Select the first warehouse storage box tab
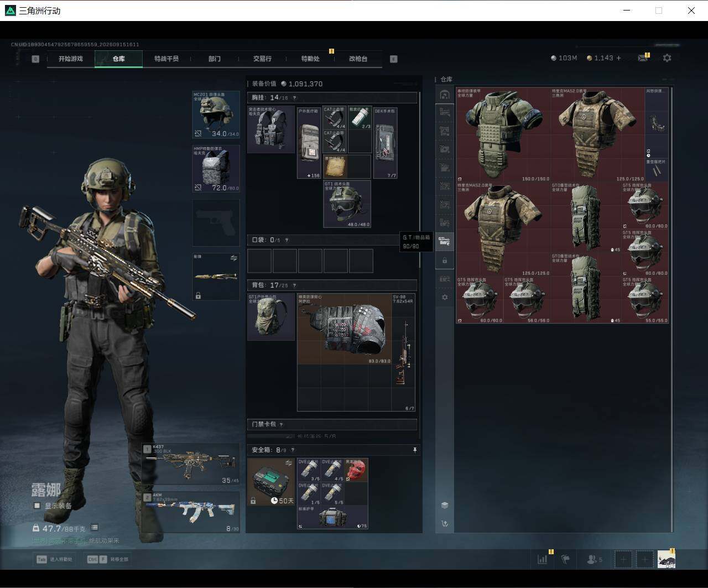This screenshot has height=588, width=708. pos(445,113)
